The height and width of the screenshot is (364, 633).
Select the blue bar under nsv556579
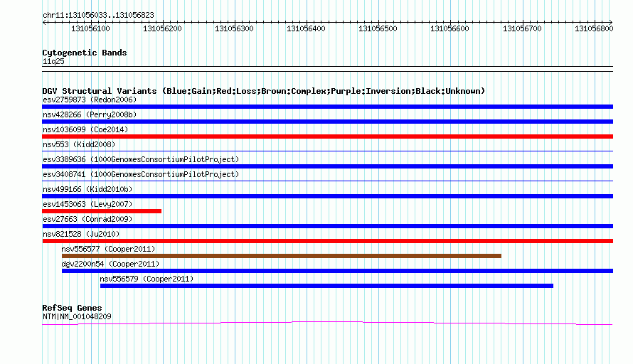[326, 286]
